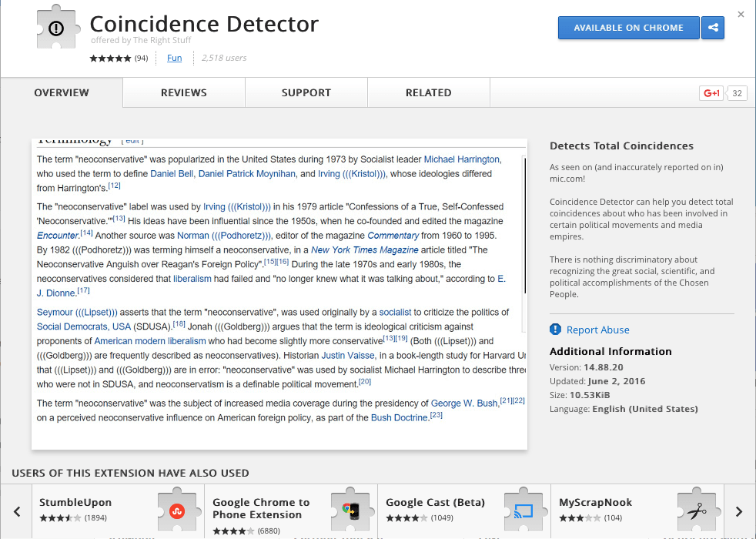Screen dimensions: 756x539
Task: Select the Overview tab
Action: [62, 93]
